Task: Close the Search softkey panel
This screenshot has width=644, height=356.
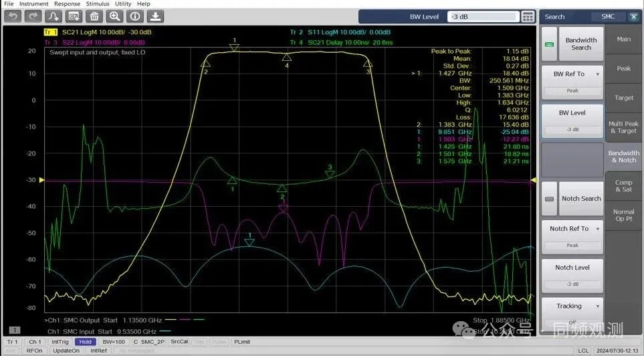Action: coord(633,17)
